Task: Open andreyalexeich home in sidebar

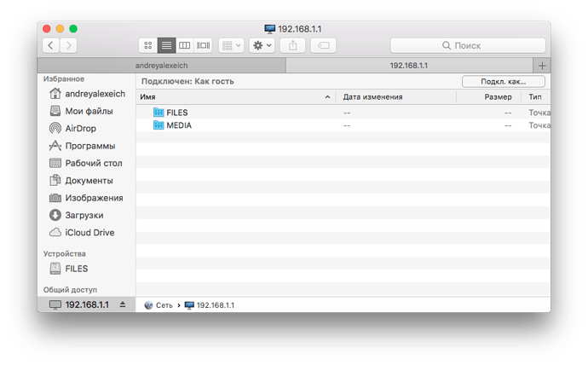Action: click(87, 94)
